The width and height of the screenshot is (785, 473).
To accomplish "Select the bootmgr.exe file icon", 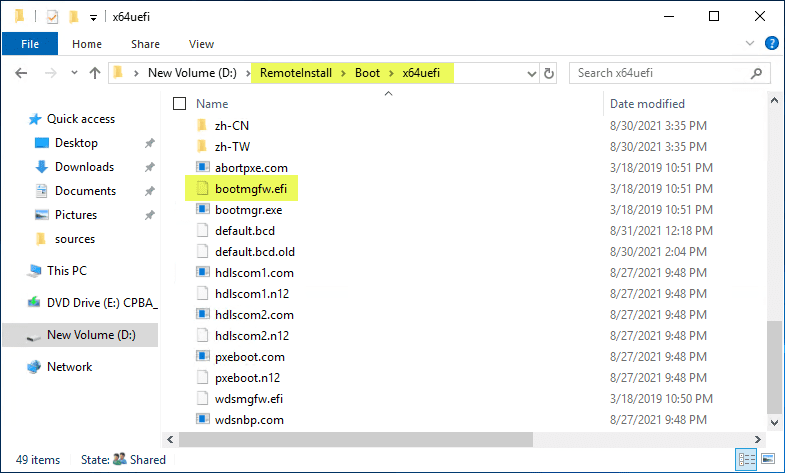I will [x=202, y=210].
